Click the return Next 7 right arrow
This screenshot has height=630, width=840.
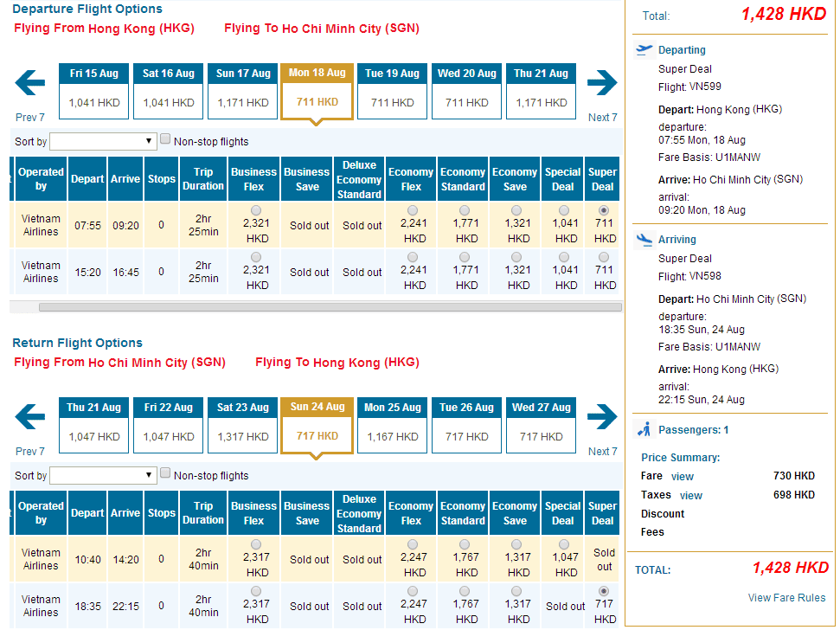[601, 418]
